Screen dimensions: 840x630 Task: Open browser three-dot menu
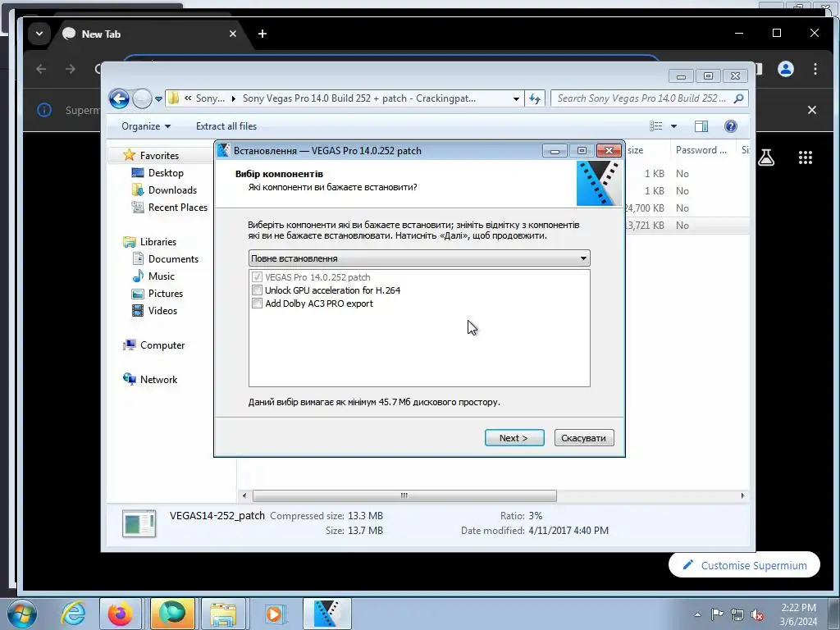point(815,69)
